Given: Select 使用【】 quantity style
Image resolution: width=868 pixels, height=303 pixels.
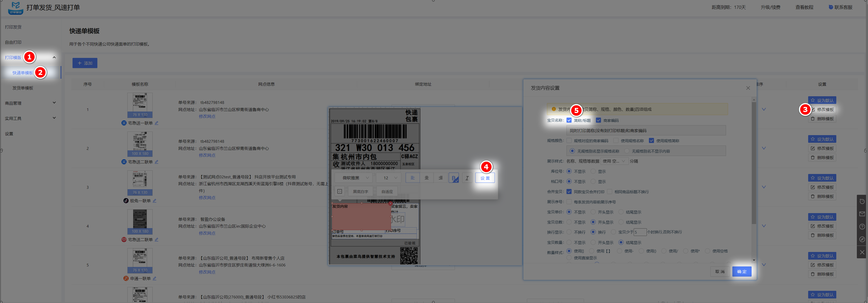Looking at the screenshot, I should tap(591, 251).
